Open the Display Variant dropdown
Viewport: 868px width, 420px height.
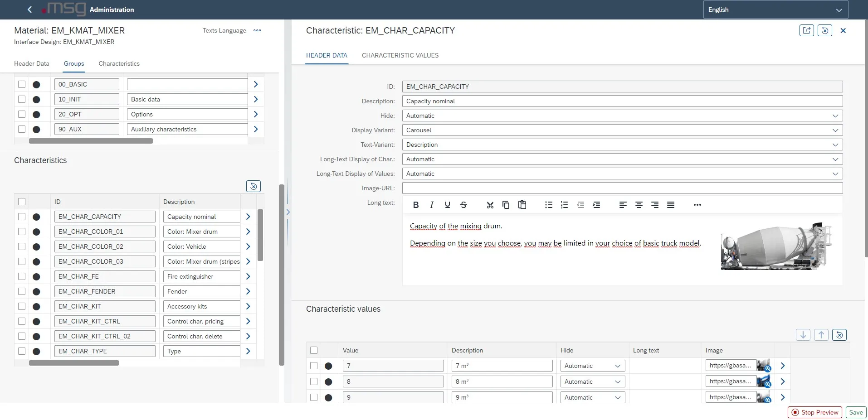pos(622,130)
